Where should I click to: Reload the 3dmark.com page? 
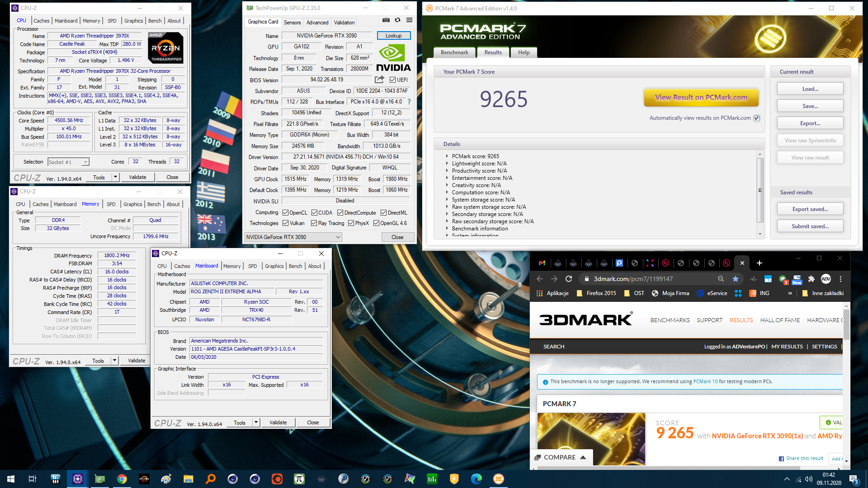point(569,279)
